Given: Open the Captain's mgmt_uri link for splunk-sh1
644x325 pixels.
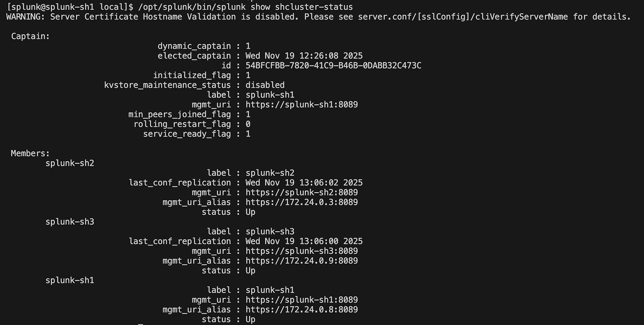Looking at the screenshot, I should [x=301, y=105].
